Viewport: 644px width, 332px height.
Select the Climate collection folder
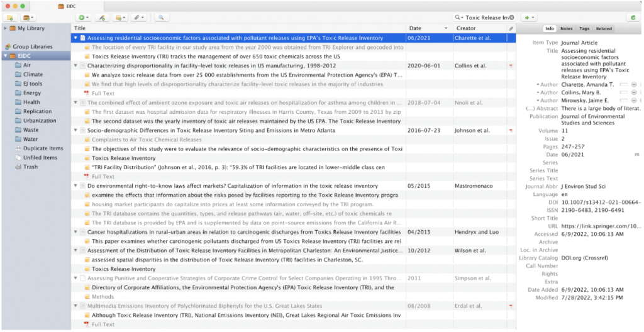(33, 74)
